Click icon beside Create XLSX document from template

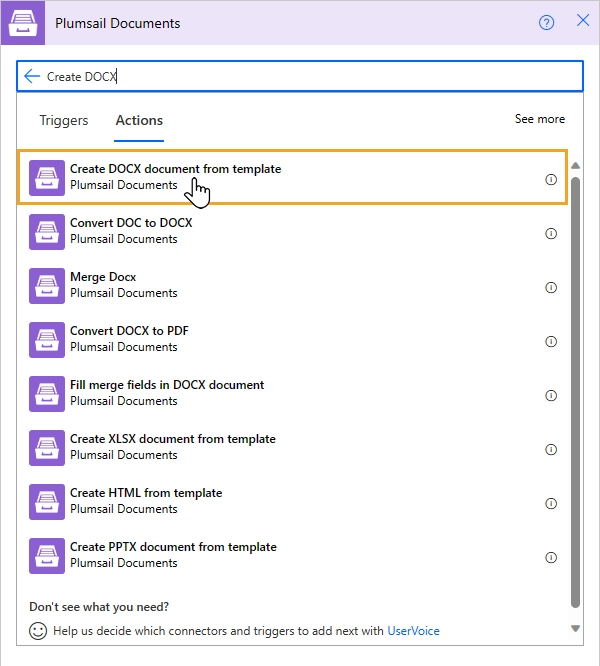(x=47, y=447)
